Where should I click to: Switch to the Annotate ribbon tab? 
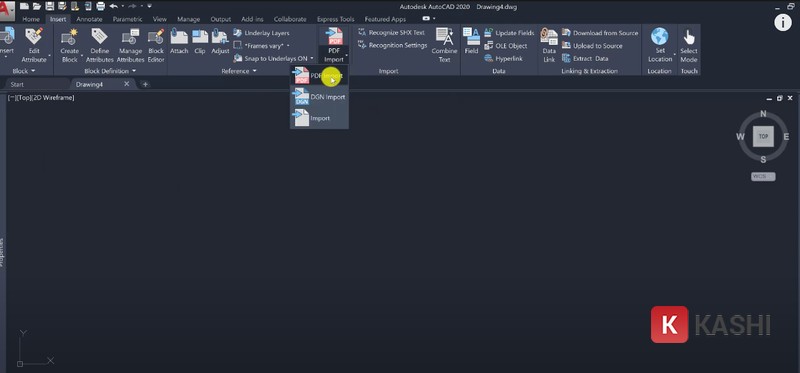point(89,19)
